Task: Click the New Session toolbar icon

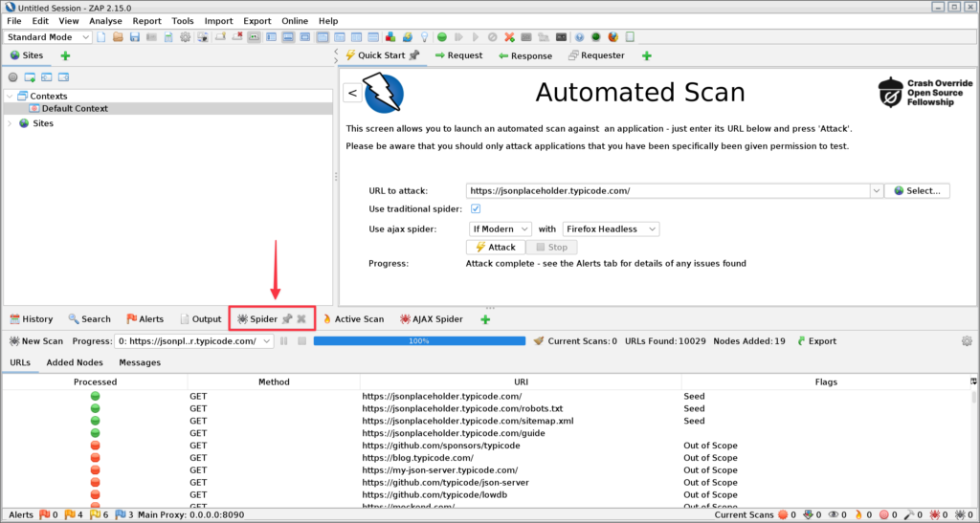Action: pos(101,37)
